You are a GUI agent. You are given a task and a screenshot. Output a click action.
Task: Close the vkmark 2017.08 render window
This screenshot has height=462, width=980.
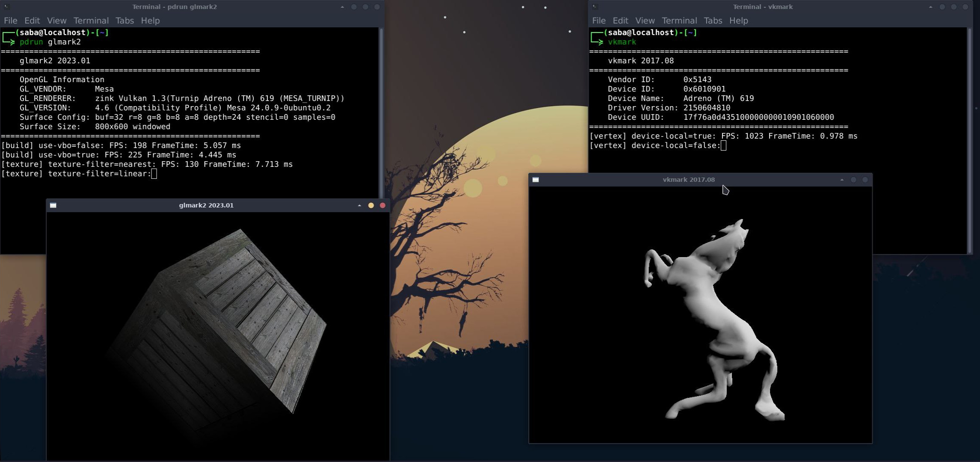pos(865,180)
